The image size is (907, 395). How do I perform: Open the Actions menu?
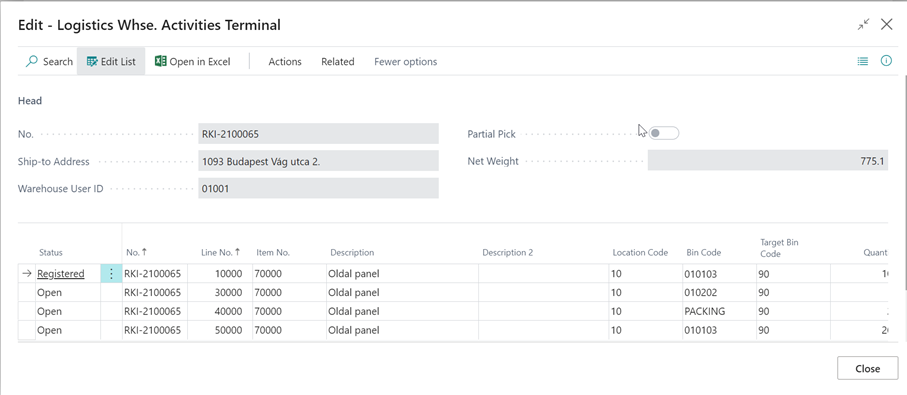coord(285,61)
